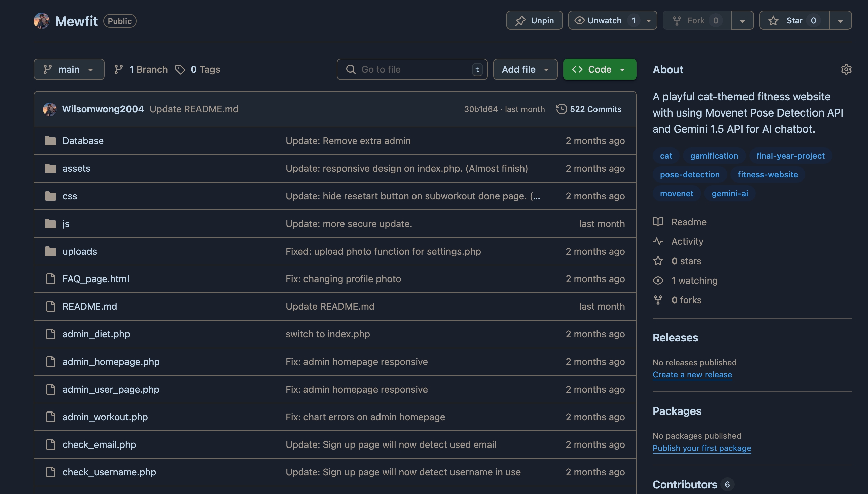Open the green Code dropdown
This screenshot has height=494, width=868.
point(600,69)
